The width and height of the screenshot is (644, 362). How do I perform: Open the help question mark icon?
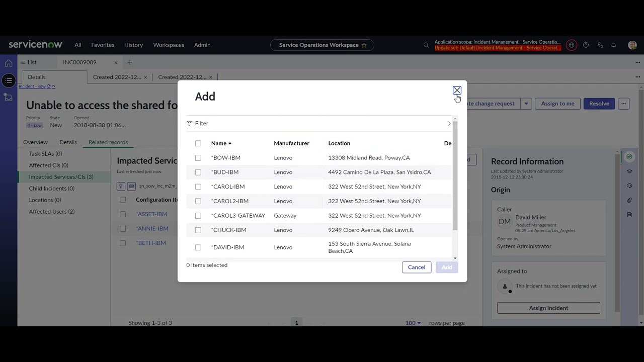(x=586, y=45)
